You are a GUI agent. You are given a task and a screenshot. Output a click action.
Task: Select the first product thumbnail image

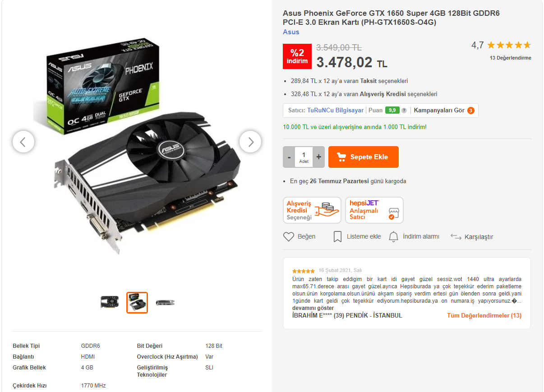click(x=110, y=302)
